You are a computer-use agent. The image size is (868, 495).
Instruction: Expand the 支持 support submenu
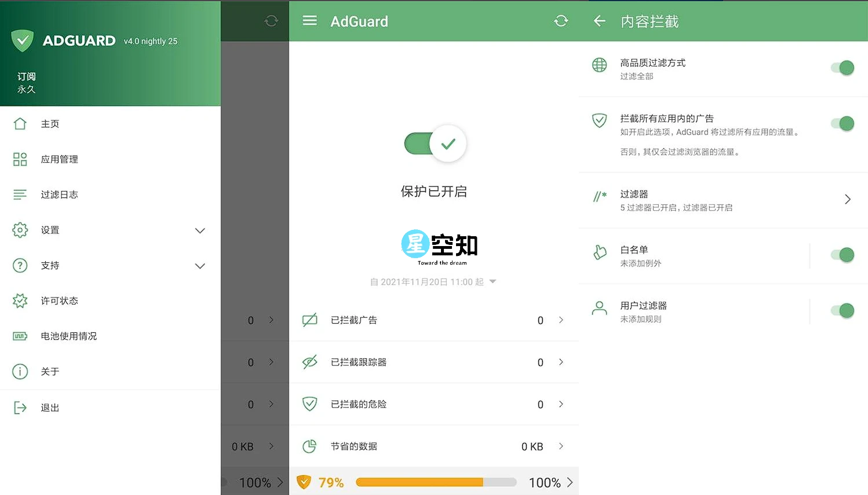[200, 266]
